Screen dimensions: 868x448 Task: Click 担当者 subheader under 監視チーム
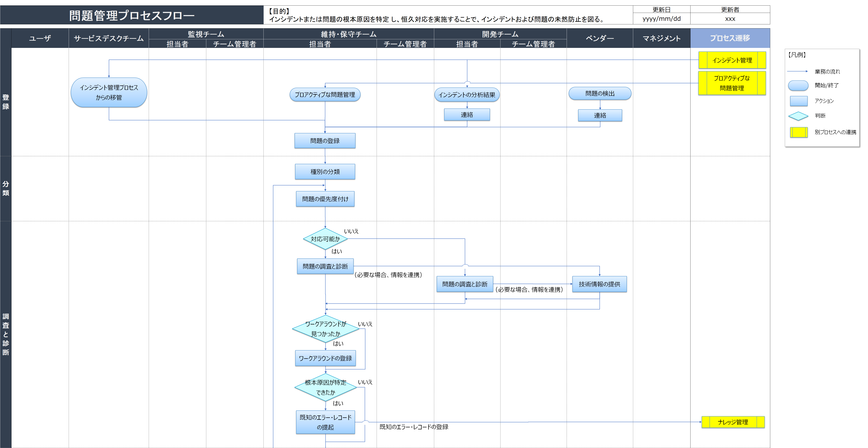(x=177, y=44)
